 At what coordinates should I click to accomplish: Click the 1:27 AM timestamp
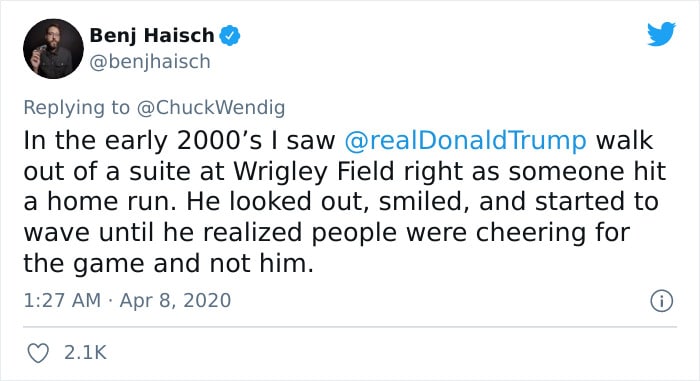point(62,300)
